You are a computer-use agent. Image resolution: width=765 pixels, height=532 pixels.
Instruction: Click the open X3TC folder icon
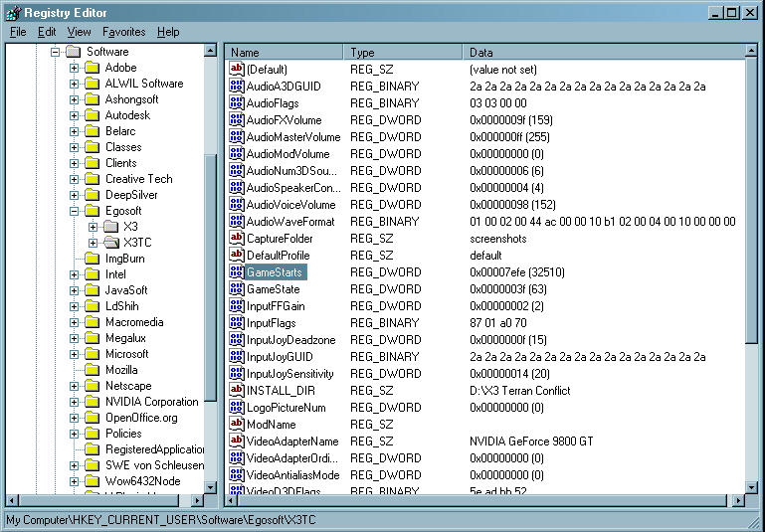(111, 242)
